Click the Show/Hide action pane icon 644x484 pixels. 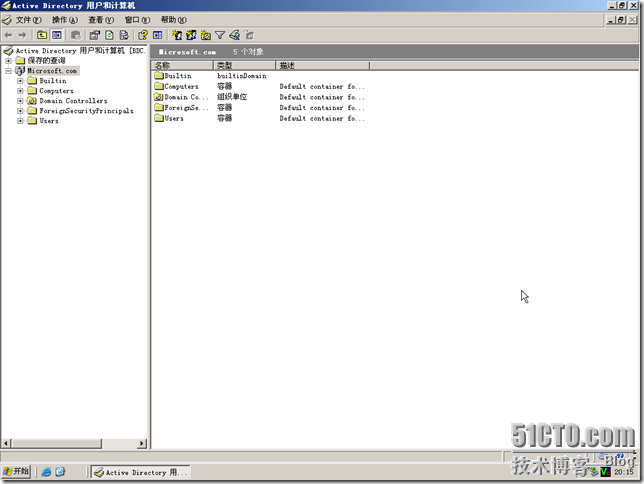157,35
